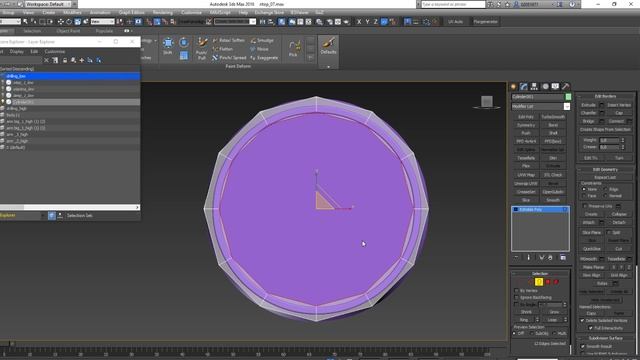Image resolution: width=640 pixels, height=360 pixels.
Task: Toggle Preserve UVs checkbox
Action: (585, 206)
